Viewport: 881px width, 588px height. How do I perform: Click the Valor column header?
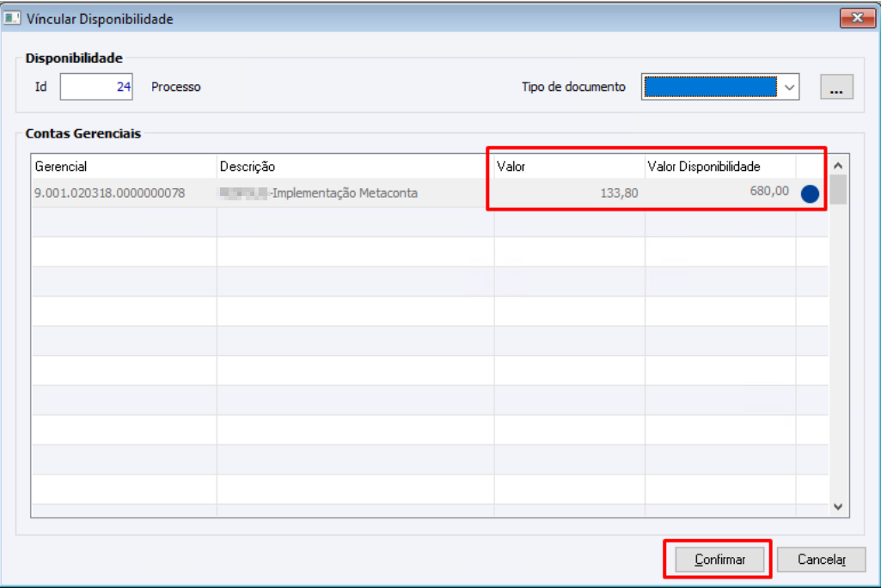click(569, 167)
